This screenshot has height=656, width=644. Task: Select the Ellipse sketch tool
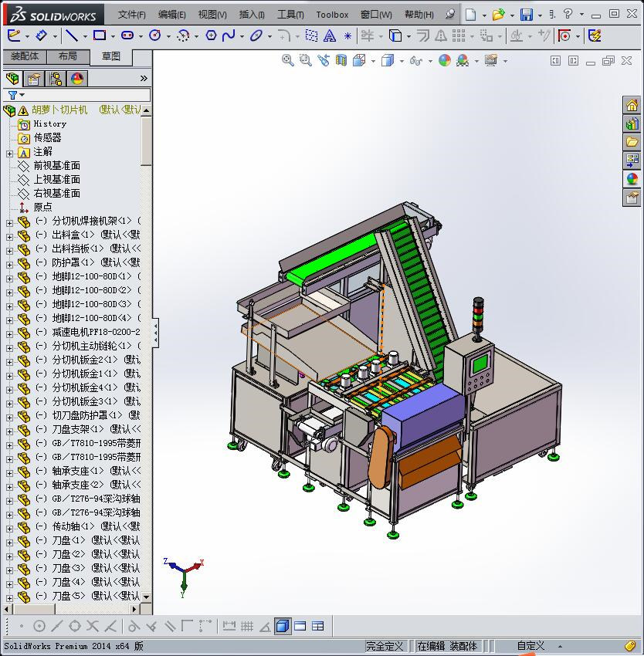(x=256, y=36)
